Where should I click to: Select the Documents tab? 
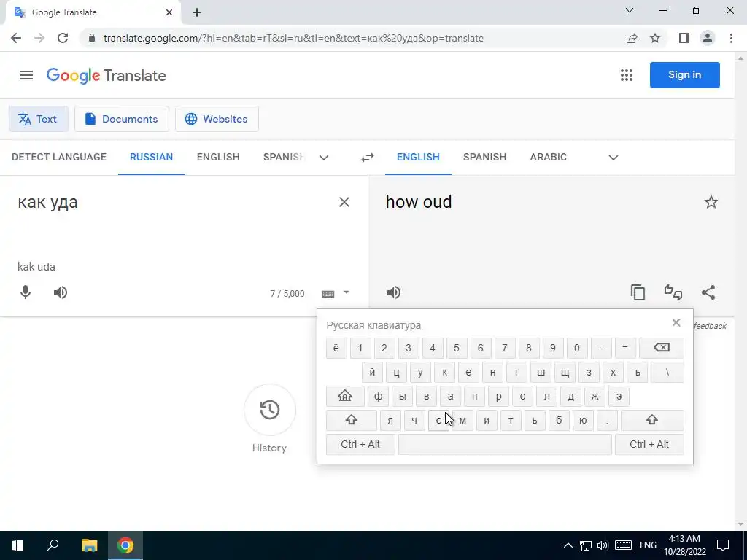(x=122, y=119)
